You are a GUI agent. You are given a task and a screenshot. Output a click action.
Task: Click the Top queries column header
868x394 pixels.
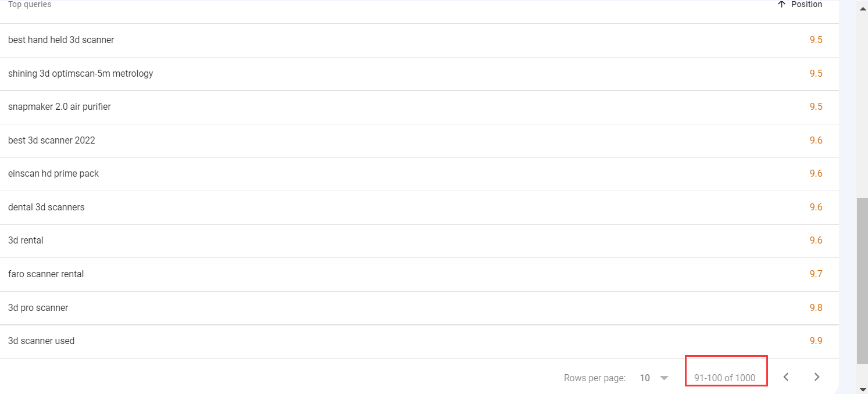tap(30, 5)
